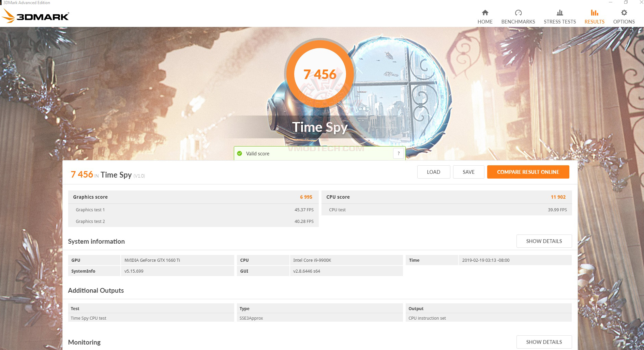This screenshot has width=644, height=350.
Task: Open the OPTIONS tab label
Action: 624,21
